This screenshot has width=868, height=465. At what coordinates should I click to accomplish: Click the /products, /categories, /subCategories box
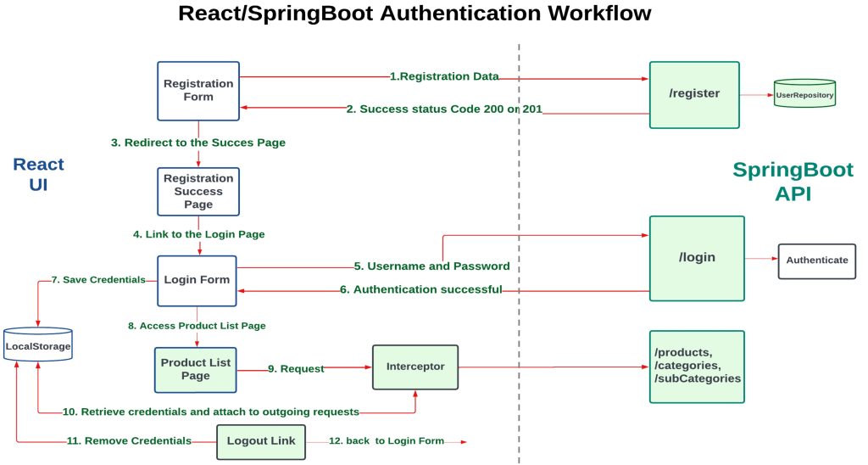coord(696,366)
